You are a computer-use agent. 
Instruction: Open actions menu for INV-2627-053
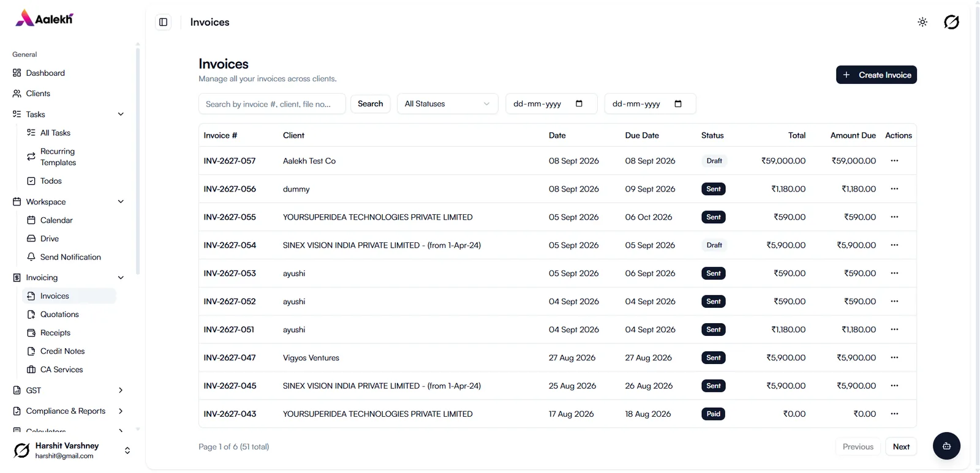(894, 274)
